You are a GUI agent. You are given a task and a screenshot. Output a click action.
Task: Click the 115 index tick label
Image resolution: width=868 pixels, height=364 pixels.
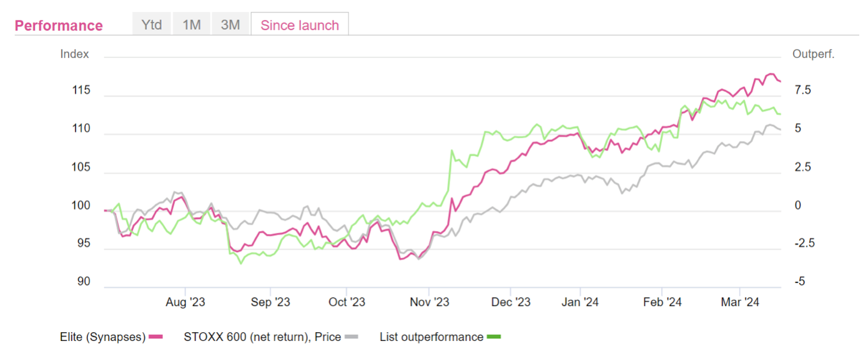pos(81,91)
